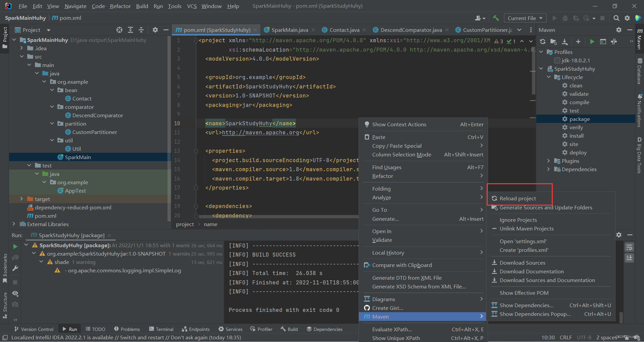The image size is (644, 342).
Task: Open Services tool window
Action: click(230, 329)
